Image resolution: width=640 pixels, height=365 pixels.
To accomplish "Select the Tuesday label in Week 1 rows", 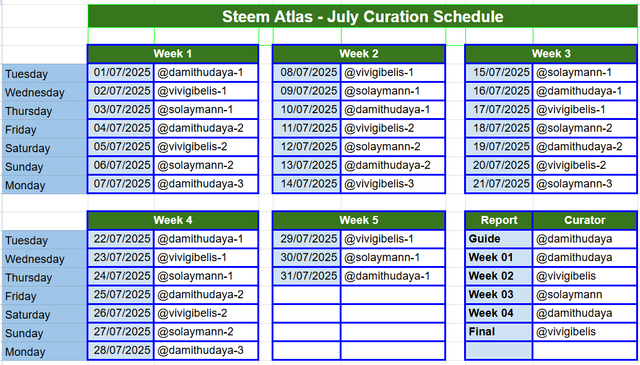I will (x=44, y=74).
